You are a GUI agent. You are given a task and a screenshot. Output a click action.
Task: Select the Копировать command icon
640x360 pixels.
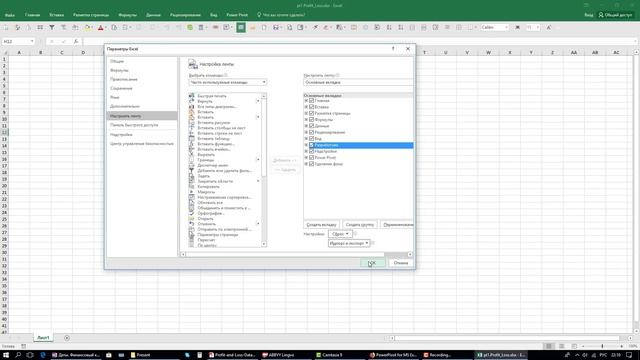point(191,187)
